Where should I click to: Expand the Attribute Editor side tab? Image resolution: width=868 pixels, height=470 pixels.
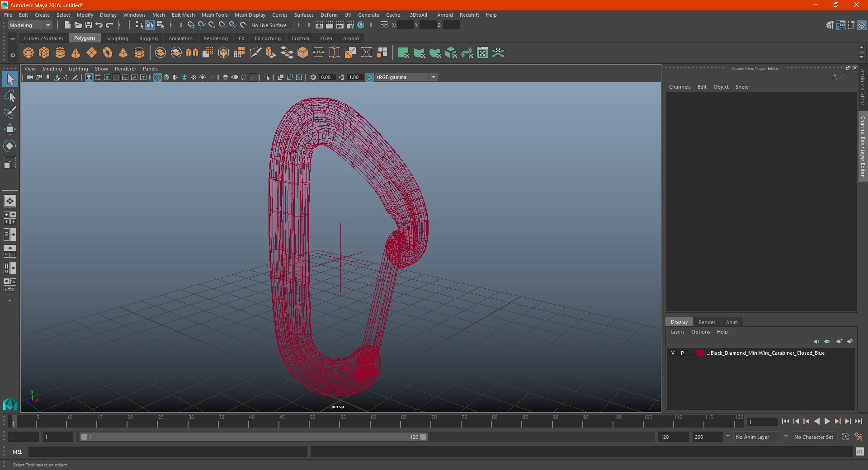pyautogui.click(x=863, y=87)
